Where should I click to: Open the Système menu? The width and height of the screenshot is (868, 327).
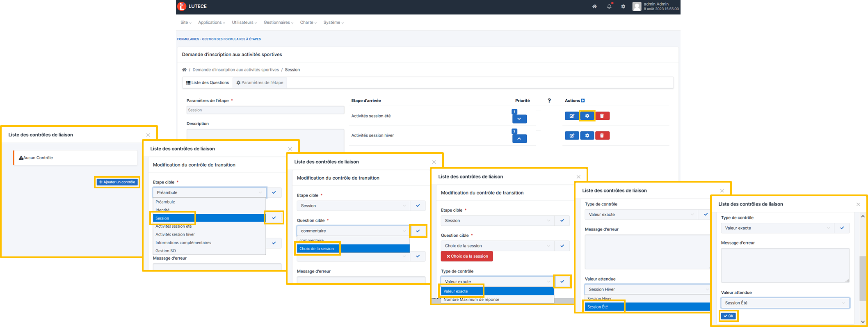[333, 23]
